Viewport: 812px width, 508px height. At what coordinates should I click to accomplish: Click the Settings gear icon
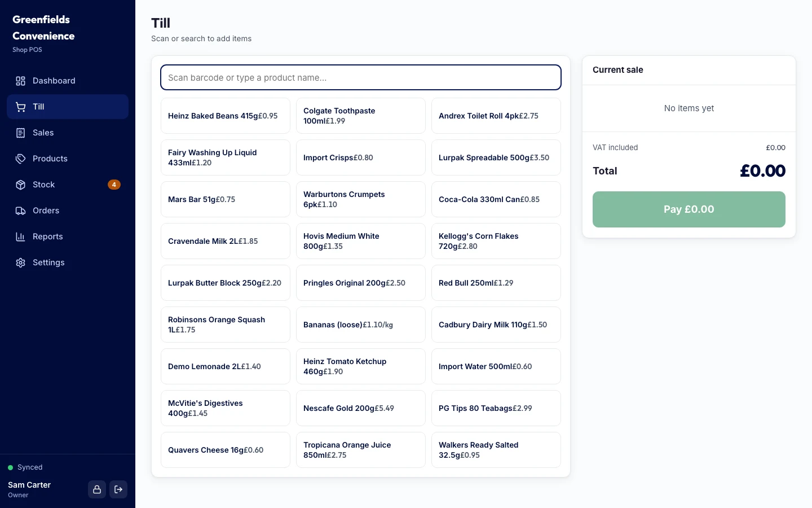[20, 262]
